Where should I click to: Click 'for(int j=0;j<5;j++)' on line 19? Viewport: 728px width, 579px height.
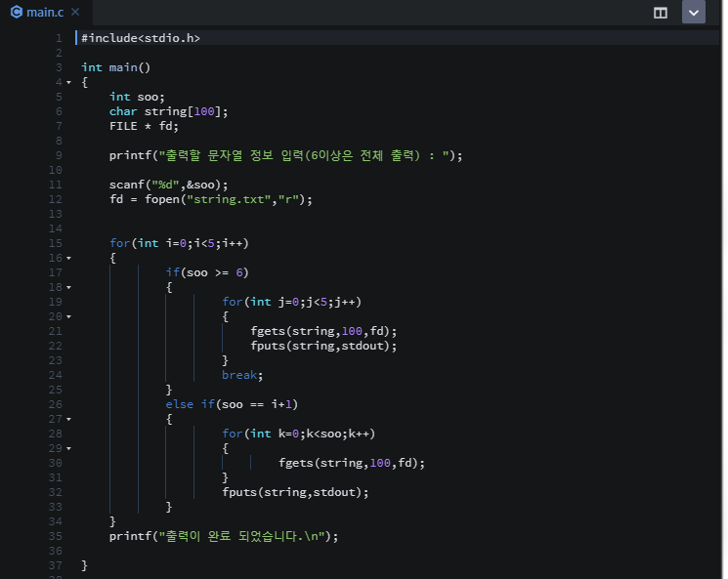click(x=291, y=302)
